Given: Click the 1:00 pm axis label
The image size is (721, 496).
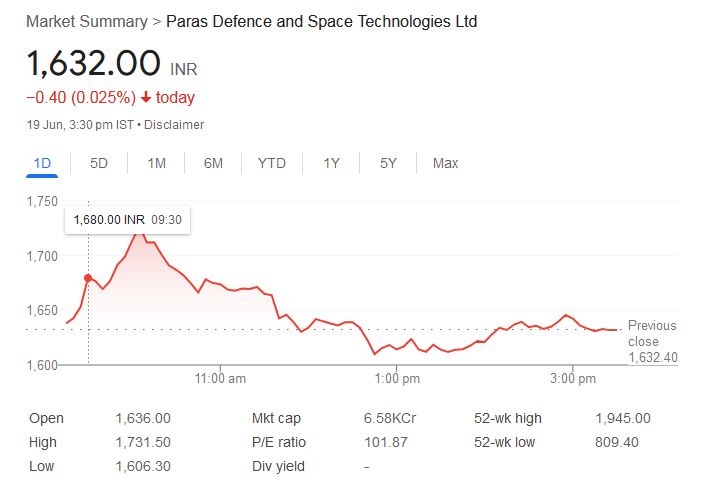Looking at the screenshot, I should pyautogui.click(x=398, y=379).
